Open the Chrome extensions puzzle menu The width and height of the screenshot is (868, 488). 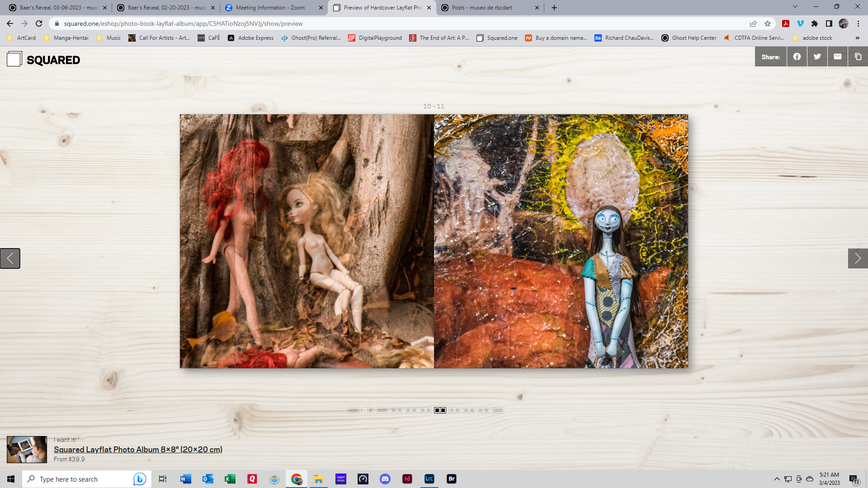(815, 23)
